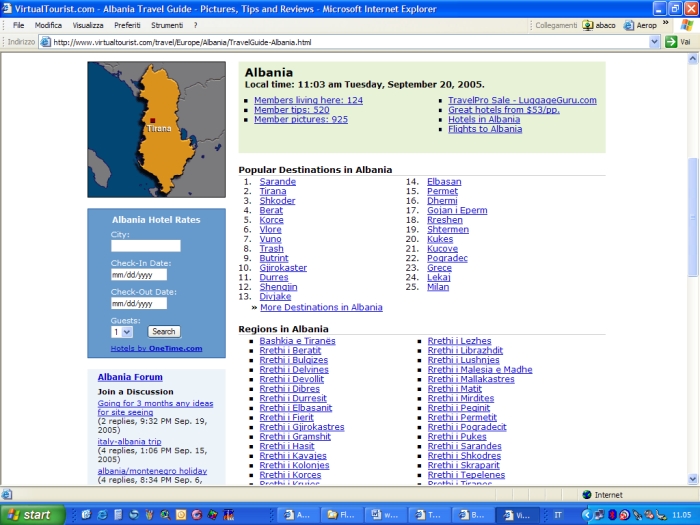This screenshot has height=525, width=700.
Task: Click the red Bluetooth tray icon
Action: tap(612, 515)
